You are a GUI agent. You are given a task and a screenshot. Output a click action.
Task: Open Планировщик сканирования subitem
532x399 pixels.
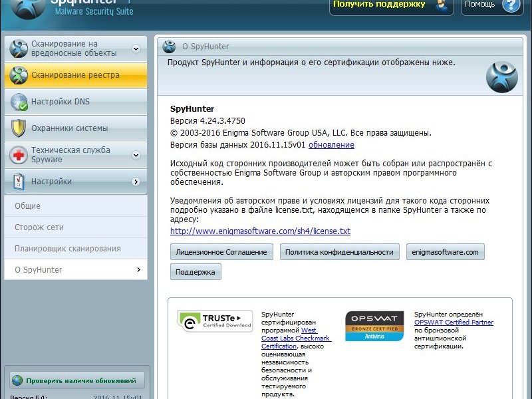[76, 249]
